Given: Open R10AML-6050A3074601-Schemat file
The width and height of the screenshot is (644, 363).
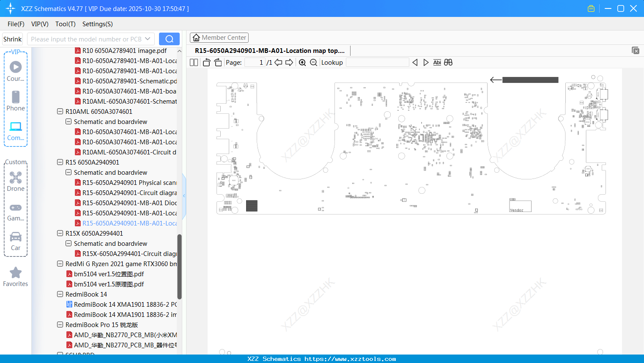Looking at the screenshot, I should [x=126, y=102].
